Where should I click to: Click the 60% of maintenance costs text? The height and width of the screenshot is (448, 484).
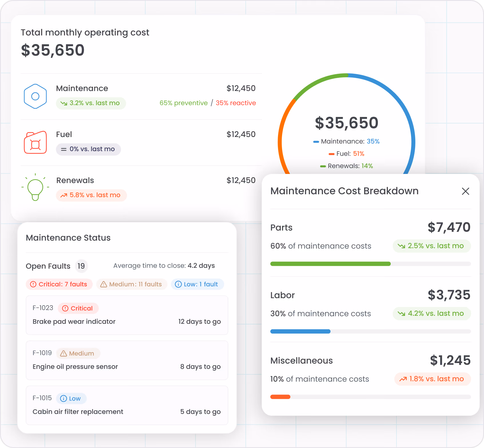coord(321,246)
